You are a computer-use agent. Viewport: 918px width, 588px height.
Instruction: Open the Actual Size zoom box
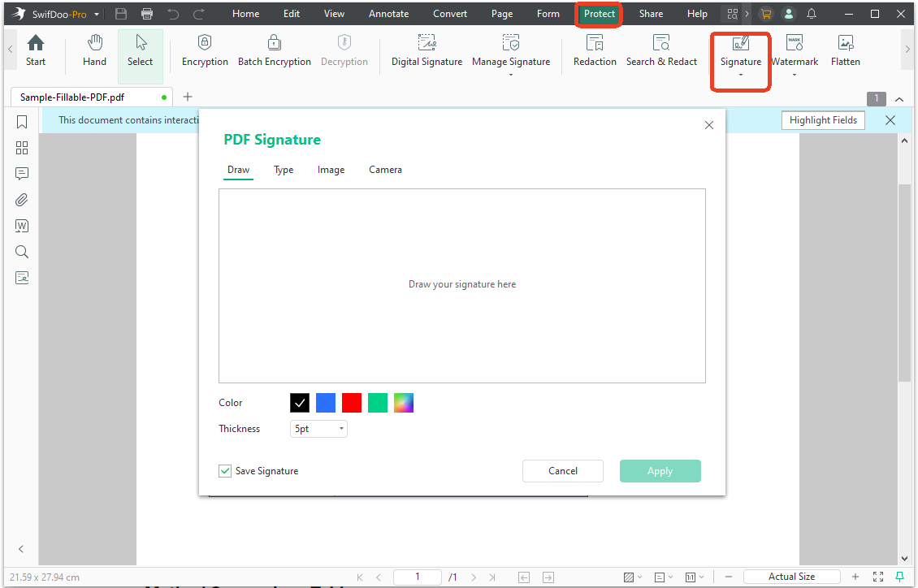791,577
